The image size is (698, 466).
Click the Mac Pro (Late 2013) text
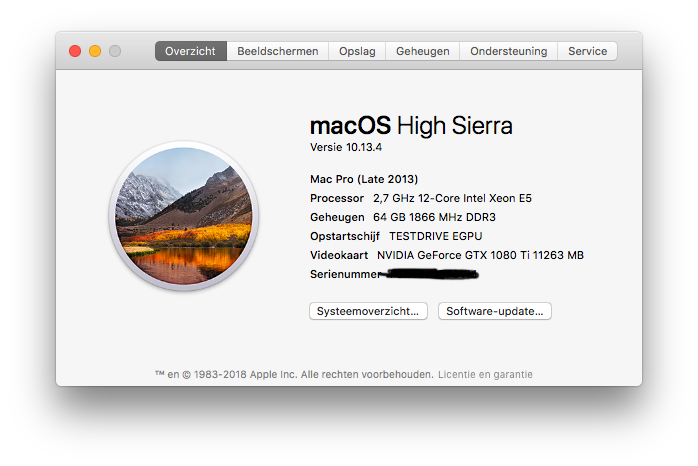tap(364, 179)
